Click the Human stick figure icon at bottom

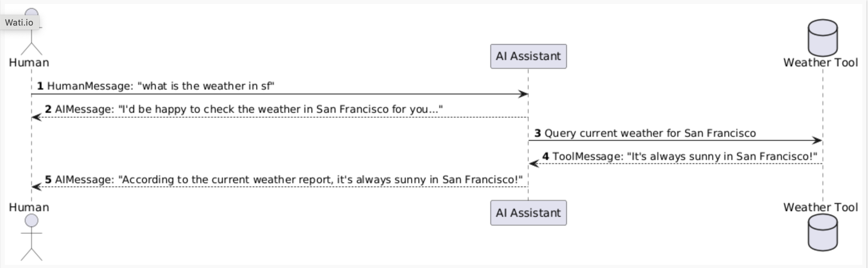pyautogui.click(x=32, y=237)
